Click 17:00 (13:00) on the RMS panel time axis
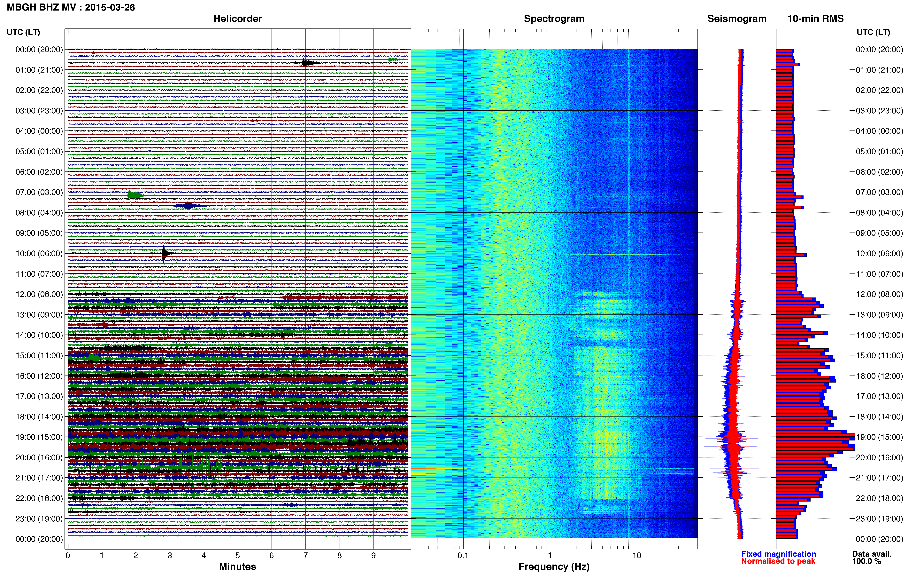 pyautogui.click(x=880, y=396)
